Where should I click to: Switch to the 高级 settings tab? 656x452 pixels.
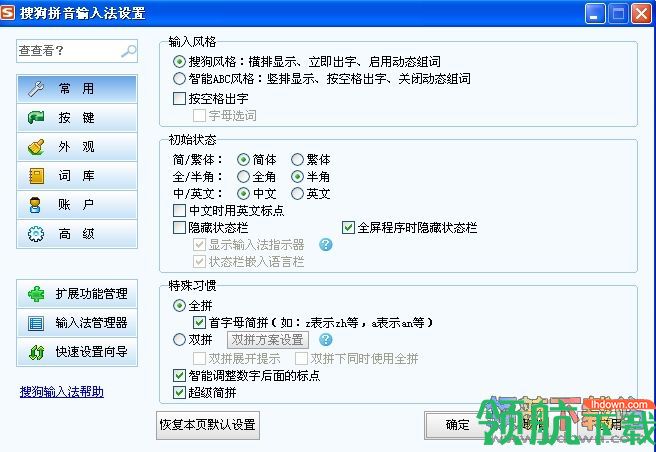click(77, 234)
